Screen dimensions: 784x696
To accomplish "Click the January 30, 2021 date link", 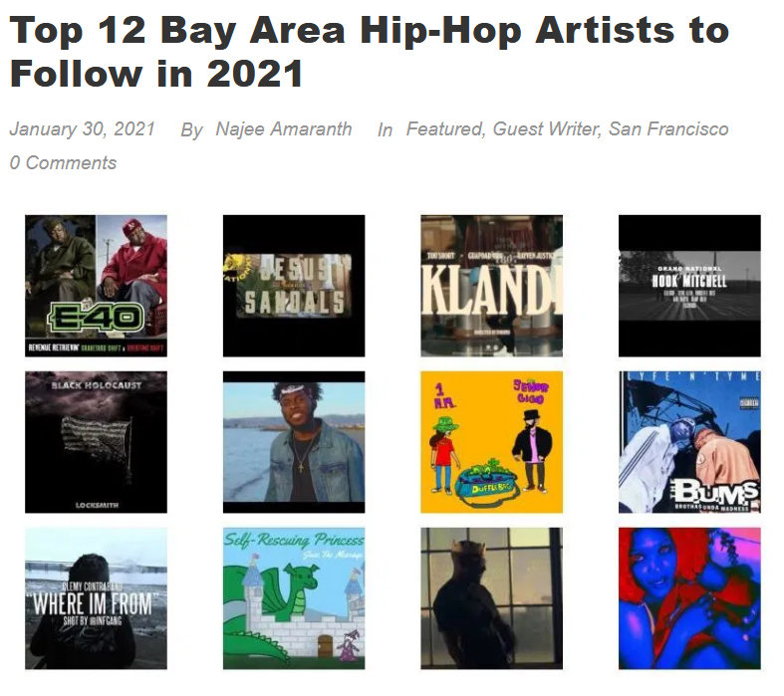I will [83, 128].
